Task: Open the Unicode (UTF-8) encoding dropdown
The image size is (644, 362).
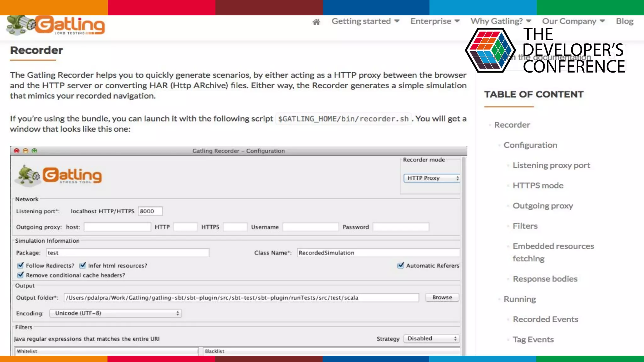Action: click(x=115, y=313)
